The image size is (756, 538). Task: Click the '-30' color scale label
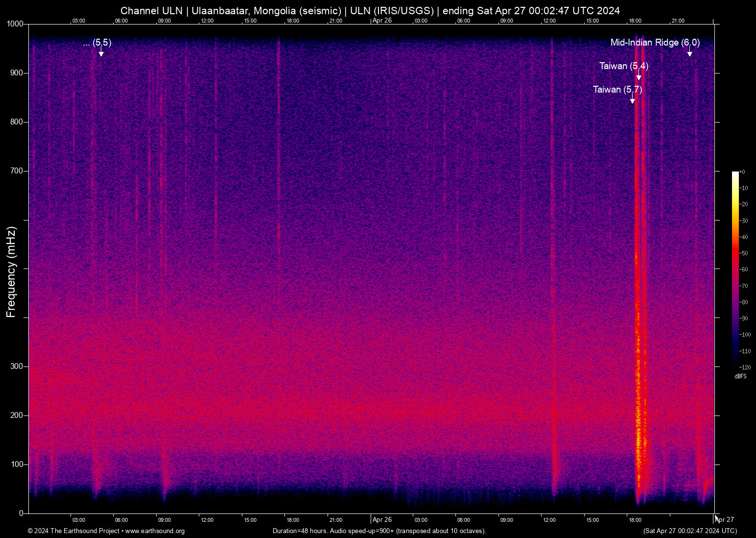pyautogui.click(x=744, y=221)
